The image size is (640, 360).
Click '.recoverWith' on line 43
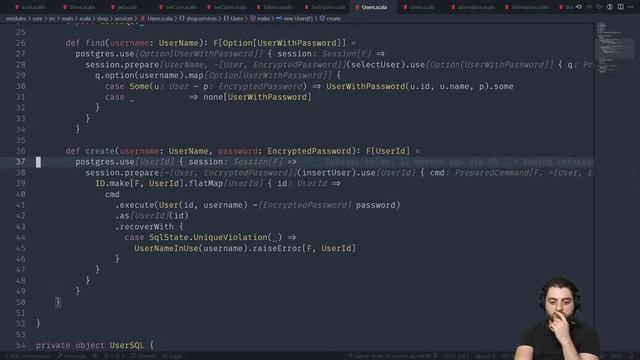coord(144,227)
